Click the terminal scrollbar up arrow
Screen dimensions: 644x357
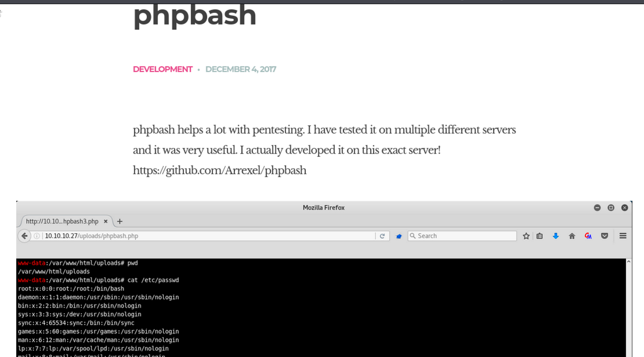click(629, 262)
